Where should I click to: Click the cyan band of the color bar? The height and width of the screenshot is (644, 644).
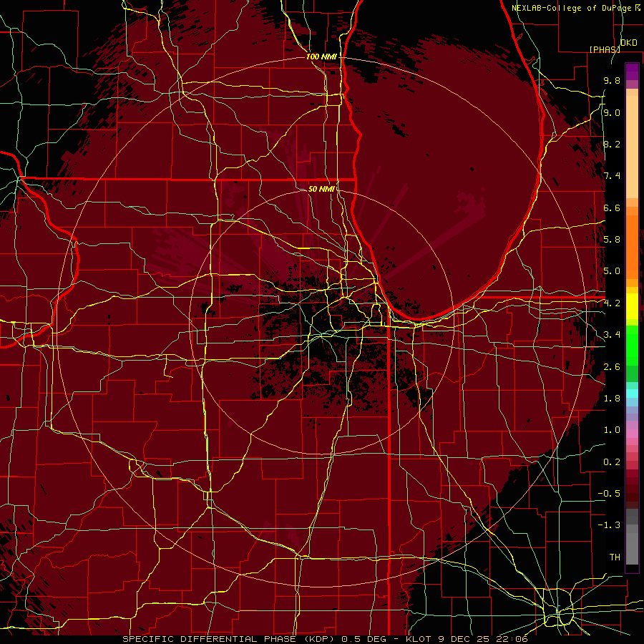coord(632,394)
